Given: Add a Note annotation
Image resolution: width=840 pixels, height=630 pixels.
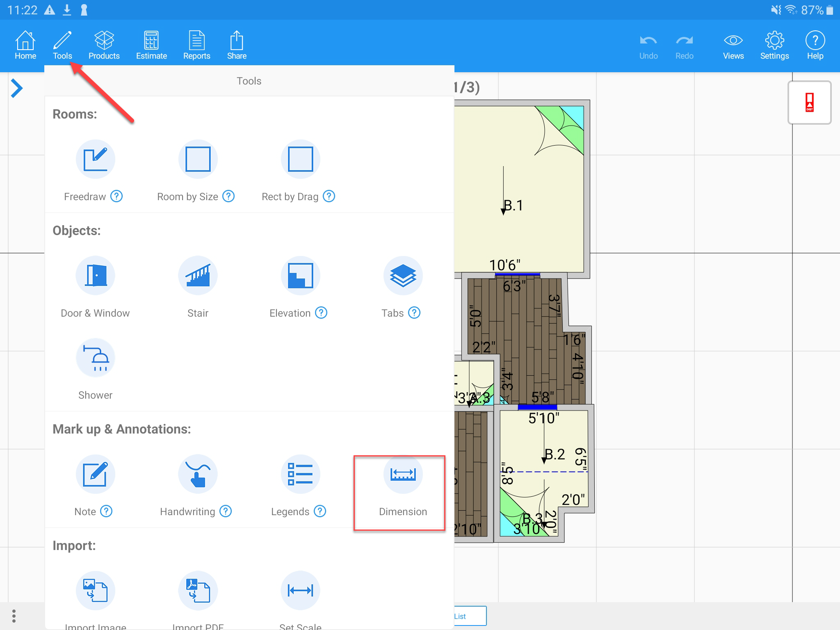Looking at the screenshot, I should 95,475.
